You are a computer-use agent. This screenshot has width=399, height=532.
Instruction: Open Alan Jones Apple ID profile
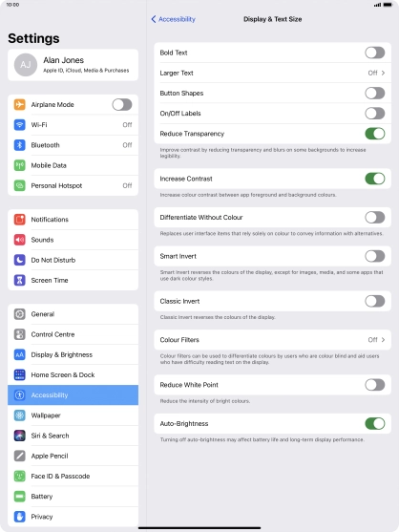pyautogui.click(x=73, y=65)
